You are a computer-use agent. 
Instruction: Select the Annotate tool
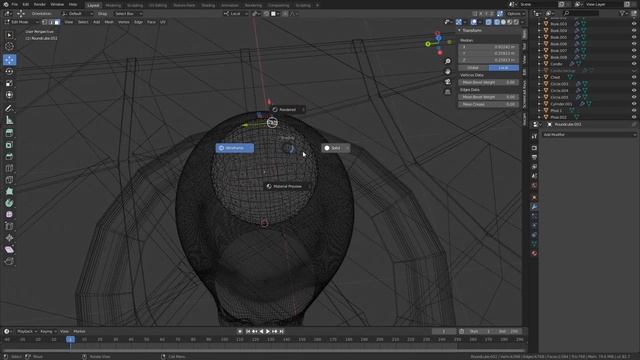tap(9, 109)
